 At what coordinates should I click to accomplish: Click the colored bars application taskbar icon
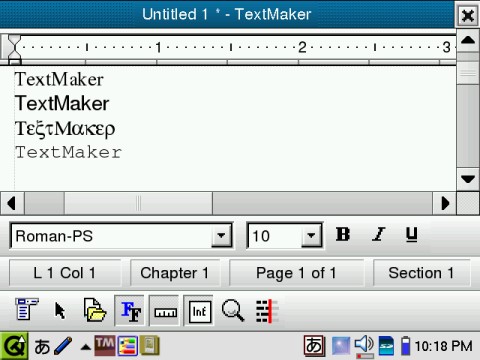click(127, 346)
